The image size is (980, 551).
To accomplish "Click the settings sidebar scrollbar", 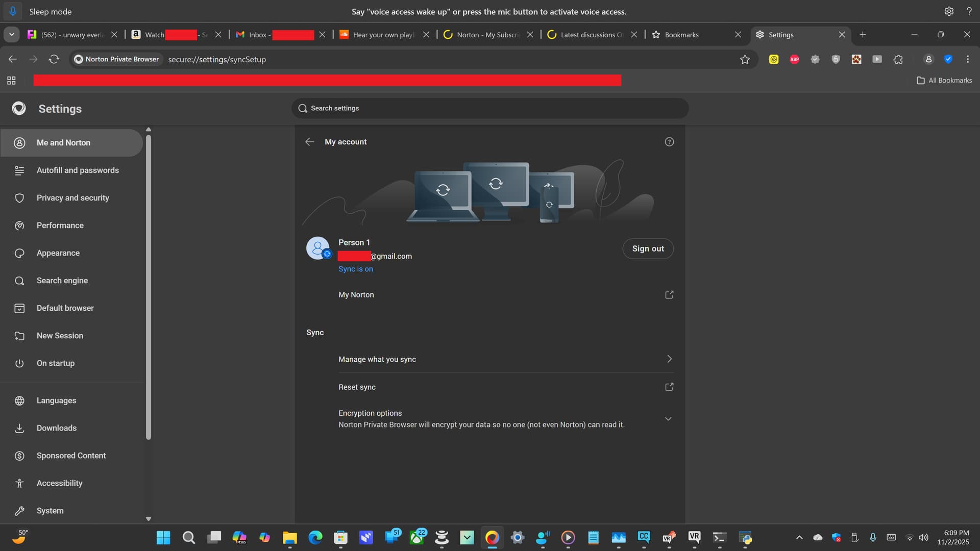I will (149, 286).
